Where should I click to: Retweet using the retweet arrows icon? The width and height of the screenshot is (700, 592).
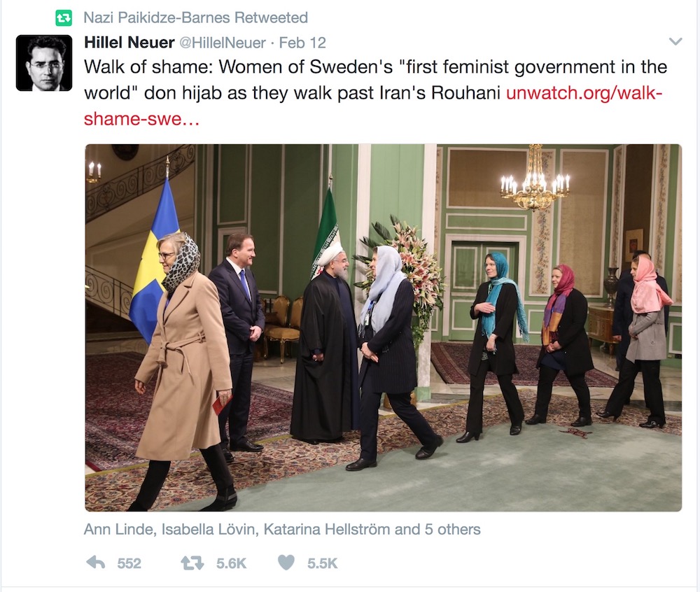point(192,563)
